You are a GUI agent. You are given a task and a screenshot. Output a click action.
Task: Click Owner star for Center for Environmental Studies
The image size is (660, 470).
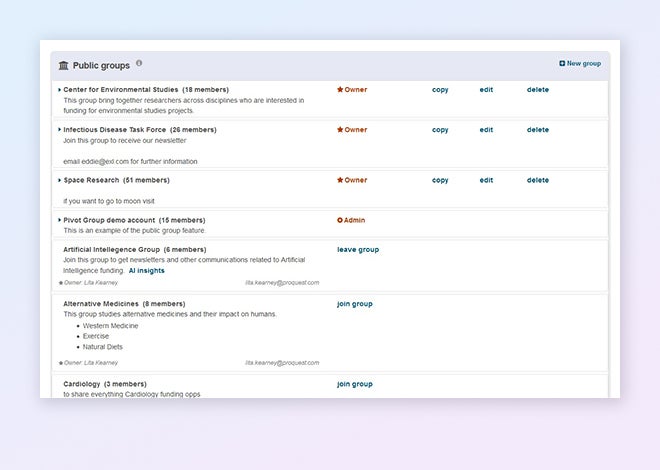point(340,90)
